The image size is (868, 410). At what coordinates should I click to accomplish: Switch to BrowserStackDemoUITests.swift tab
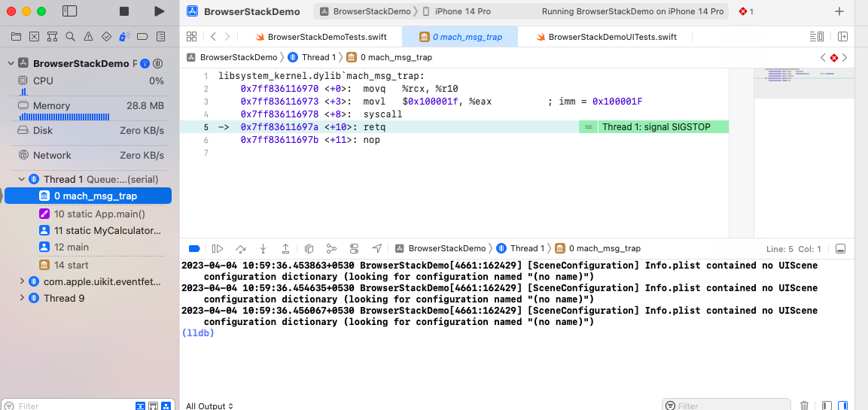(605, 37)
